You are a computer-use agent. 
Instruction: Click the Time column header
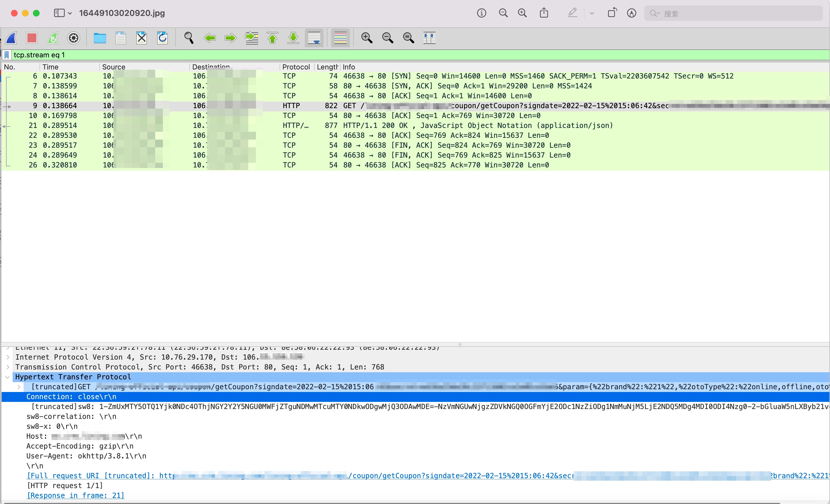pyautogui.click(x=51, y=67)
